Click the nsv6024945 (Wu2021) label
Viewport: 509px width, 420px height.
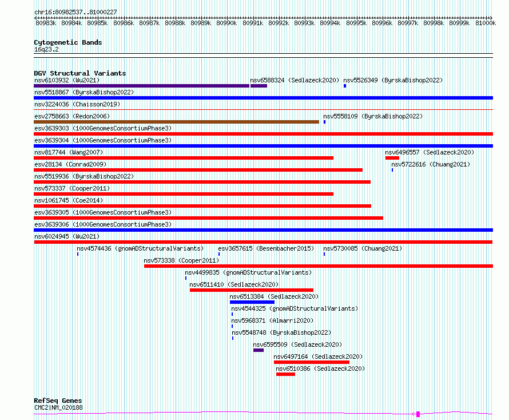(x=67, y=236)
